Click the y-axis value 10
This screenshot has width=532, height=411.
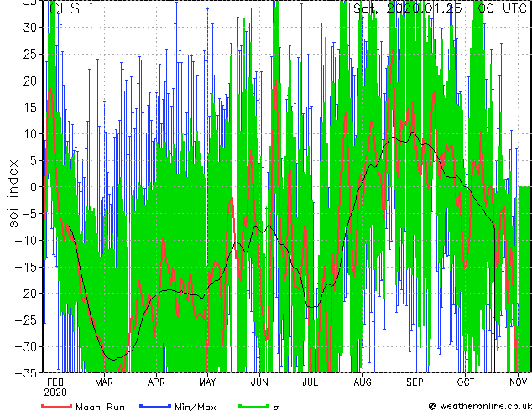[x=29, y=134]
